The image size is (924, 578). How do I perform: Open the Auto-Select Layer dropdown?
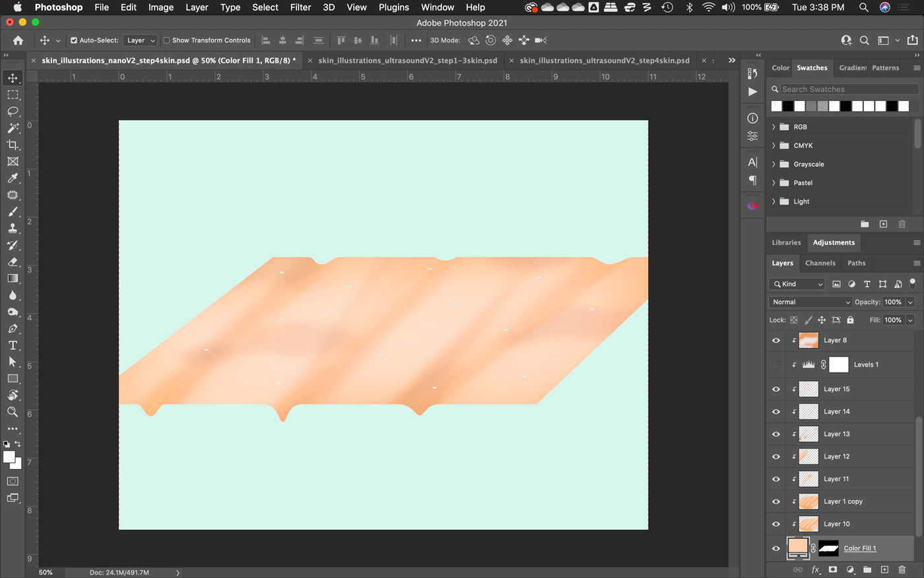[x=140, y=40]
